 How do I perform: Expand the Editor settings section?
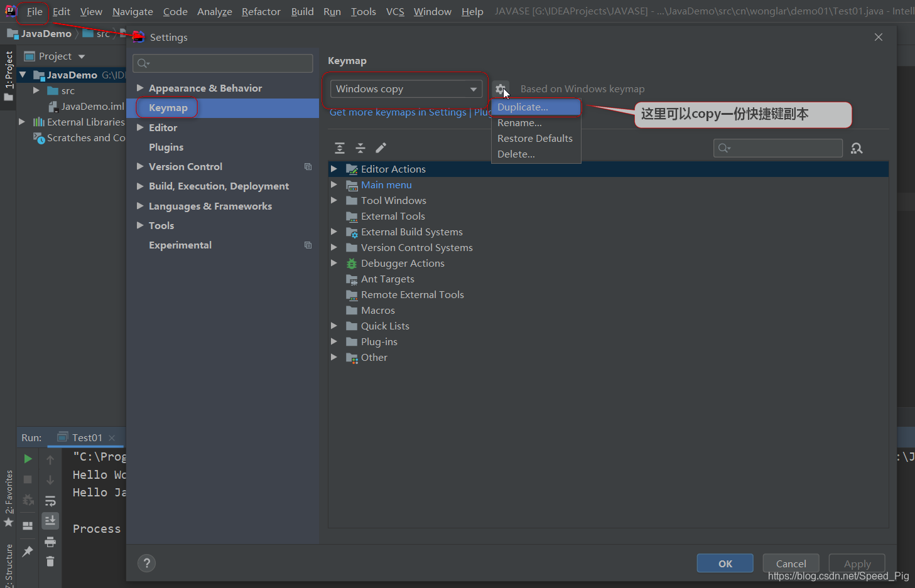point(140,127)
